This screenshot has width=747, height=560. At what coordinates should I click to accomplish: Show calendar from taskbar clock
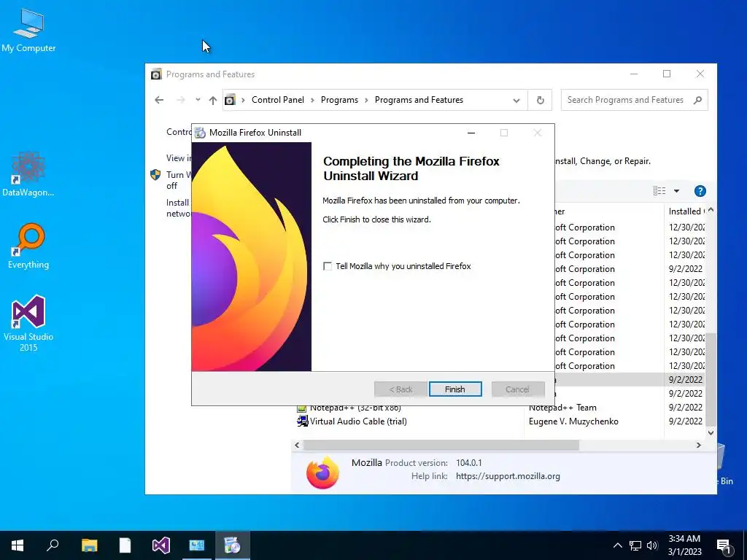pos(684,545)
